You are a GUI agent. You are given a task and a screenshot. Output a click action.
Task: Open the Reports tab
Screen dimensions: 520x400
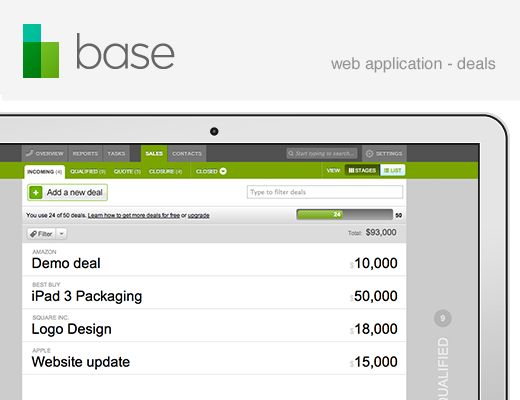click(85, 153)
